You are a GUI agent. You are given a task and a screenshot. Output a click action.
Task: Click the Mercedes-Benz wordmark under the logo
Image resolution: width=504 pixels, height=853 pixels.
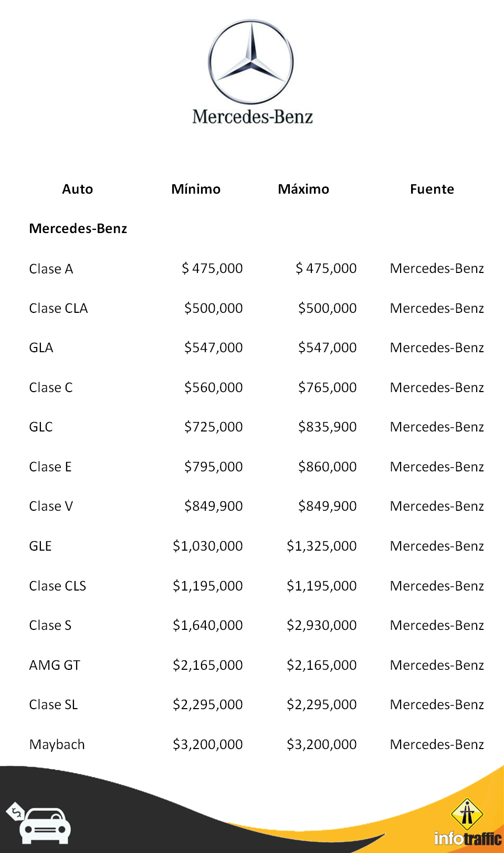(x=252, y=117)
